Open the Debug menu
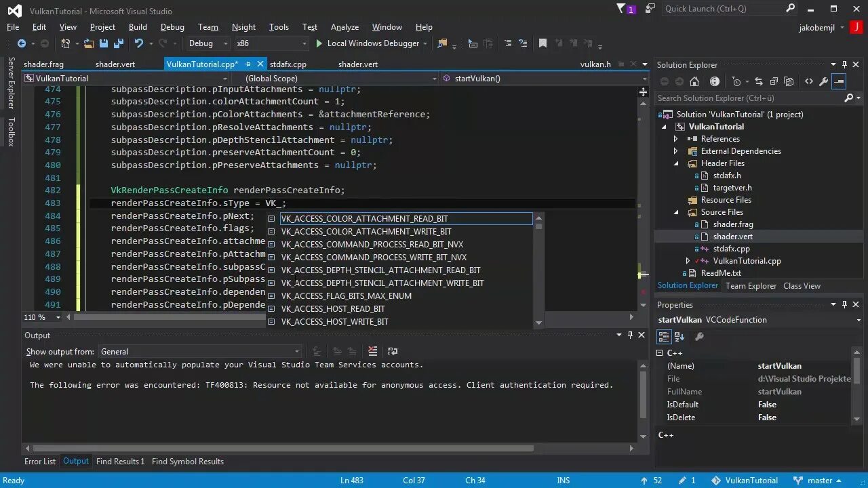Image resolution: width=868 pixels, height=488 pixels. [172, 27]
